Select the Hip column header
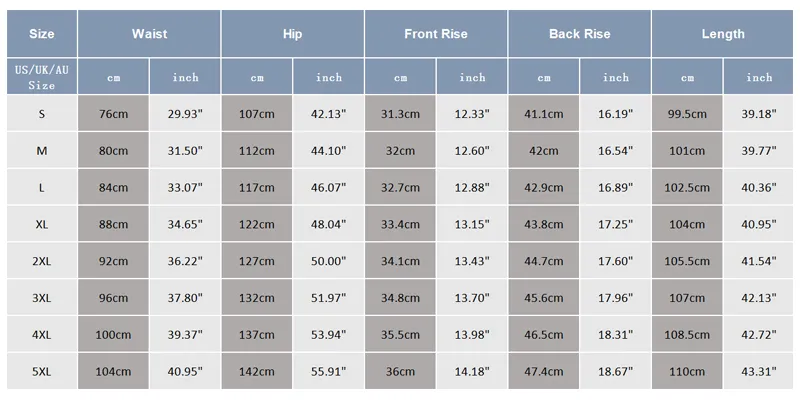 coord(292,34)
